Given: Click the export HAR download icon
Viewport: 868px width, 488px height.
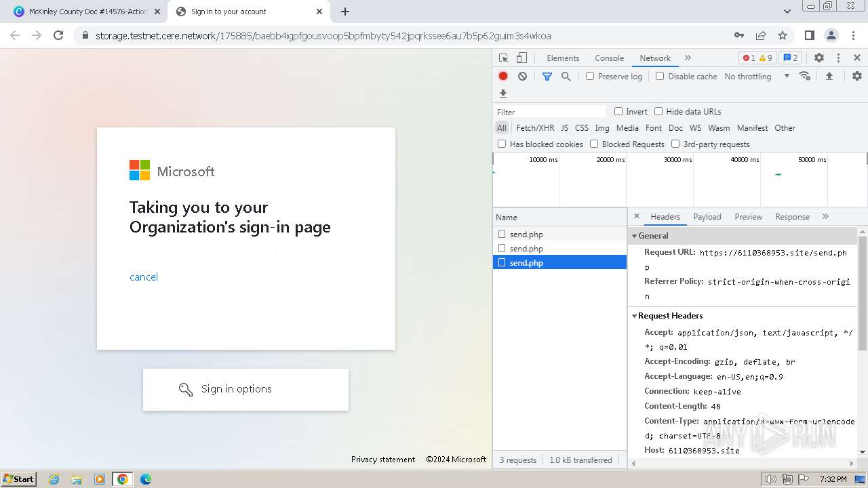Looking at the screenshot, I should coord(503,94).
